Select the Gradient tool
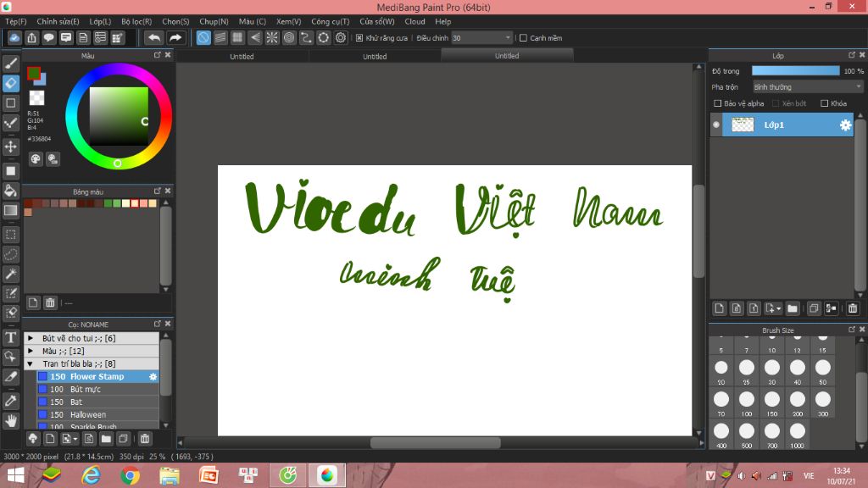The height and width of the screenshot is (488, 868). pyautogui.click(x=10, y=210)
